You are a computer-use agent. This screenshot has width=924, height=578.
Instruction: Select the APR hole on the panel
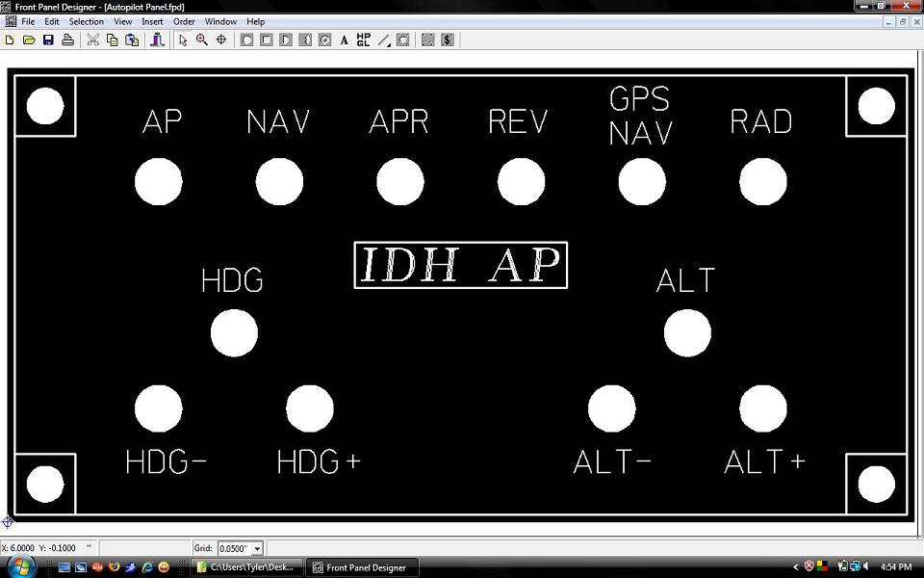pos(400,182)
